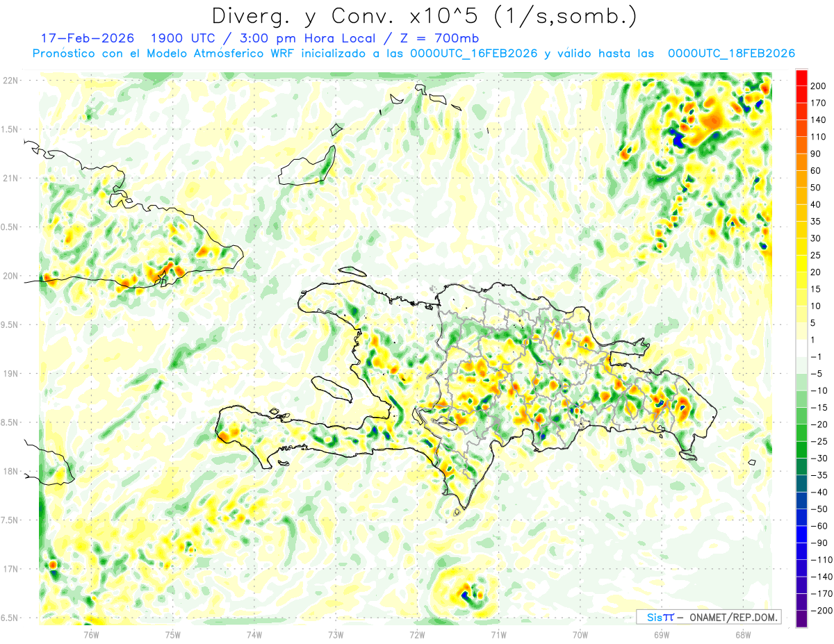Click the colorbar's positive '200' value label
Image resolution: width=834 pixels, height=644 pixels.
pyautogui.click(x=818, y=86)
